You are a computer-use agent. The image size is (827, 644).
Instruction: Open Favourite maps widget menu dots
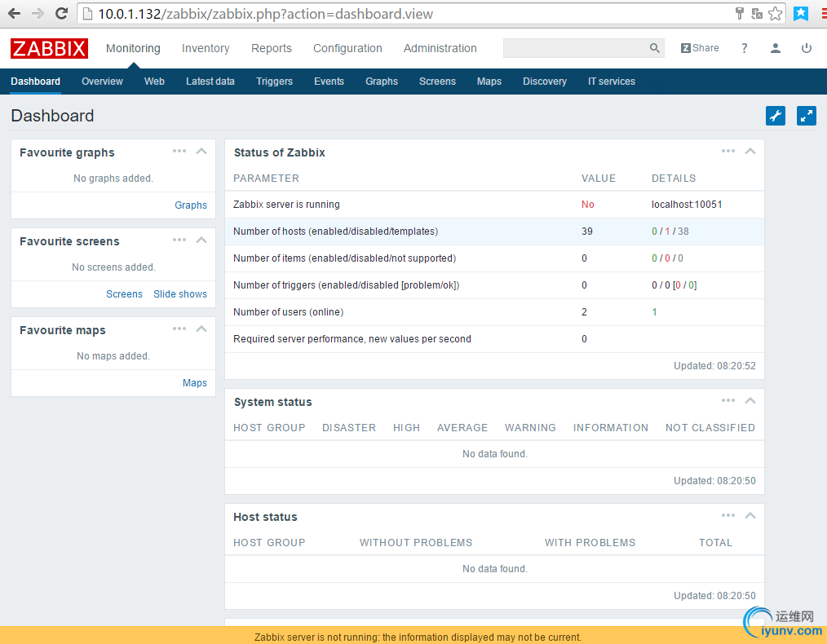(179, 329)
